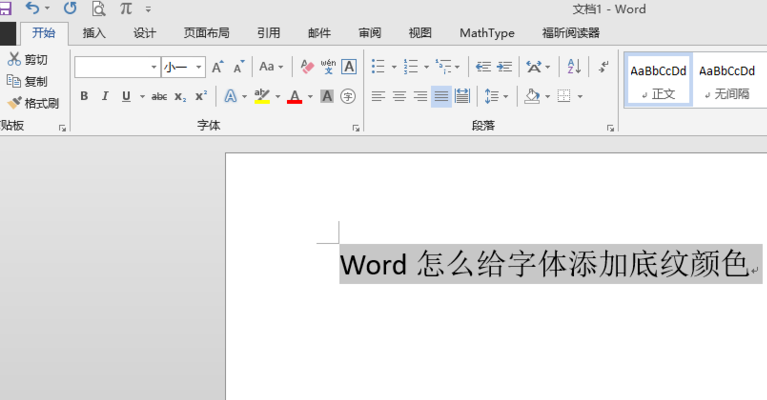Expand the font size 小一 dropdown
Image resolution: width=767 pixels, height=400 pixels.
click(199, 67)
